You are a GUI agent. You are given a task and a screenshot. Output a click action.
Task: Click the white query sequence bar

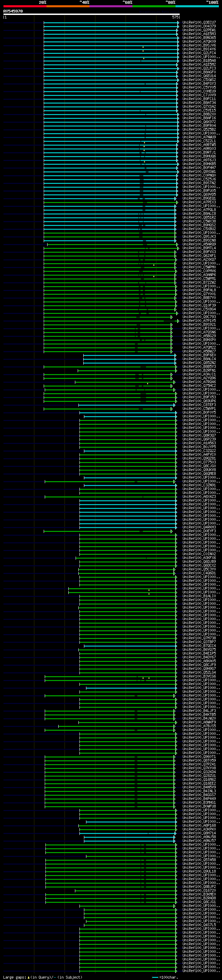(x=91, y=14)
